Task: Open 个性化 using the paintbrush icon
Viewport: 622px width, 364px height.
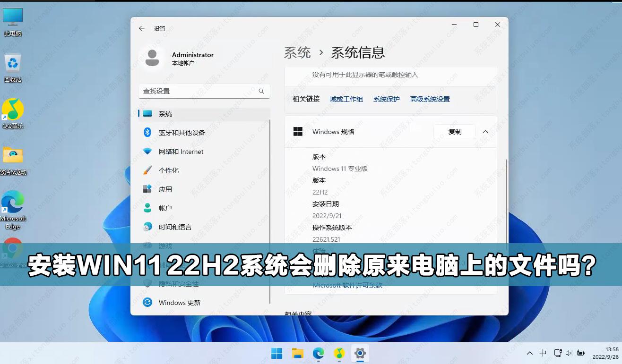Action: 148,170
